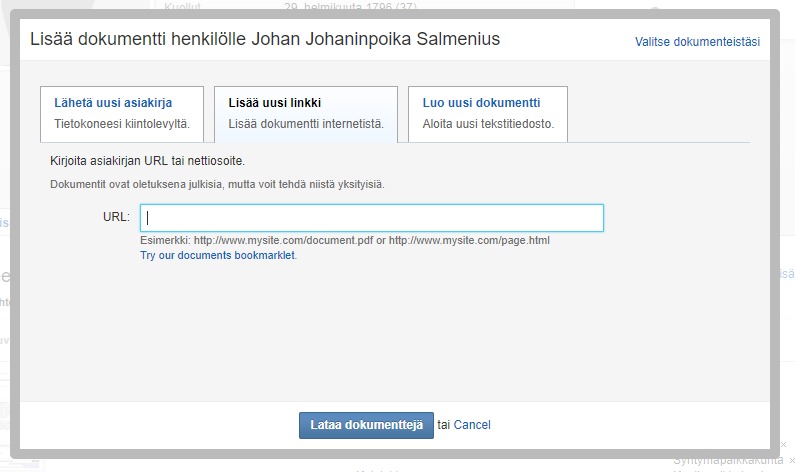Click the x icon next to Syntymäpaikkakunta

click(x=791, y=460)
